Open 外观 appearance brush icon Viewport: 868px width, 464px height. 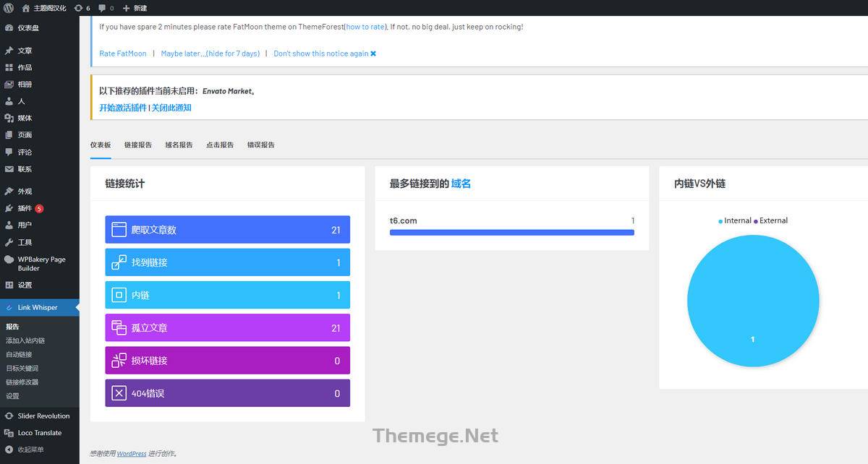[x=9, y=192]
